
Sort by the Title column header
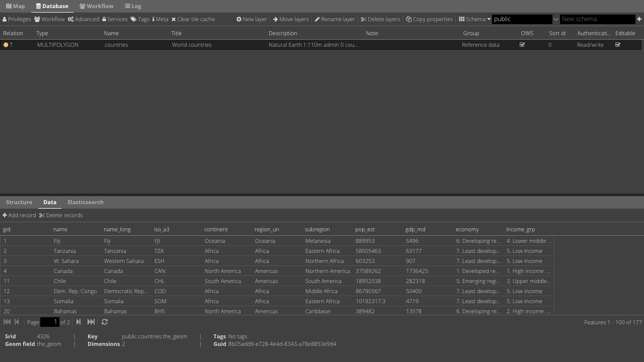click(x=177, y=33)
